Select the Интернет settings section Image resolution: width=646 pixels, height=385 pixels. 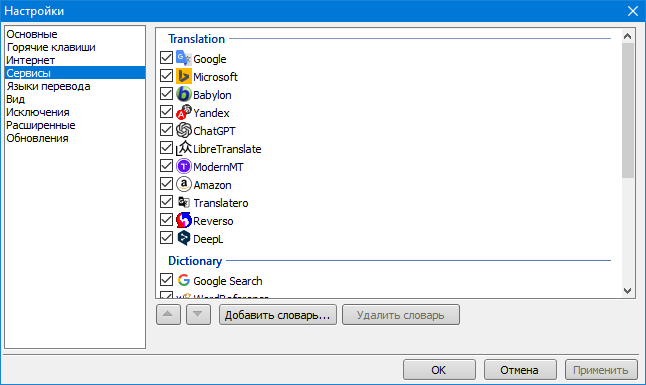pyautogui.click(x=75, y=60)
